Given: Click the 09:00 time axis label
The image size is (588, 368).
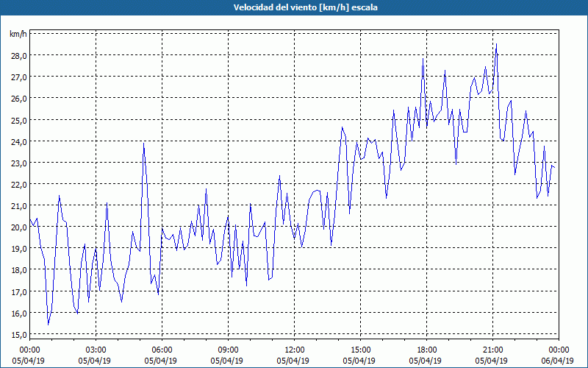Looking at the screenshot, I should (228, 350).
